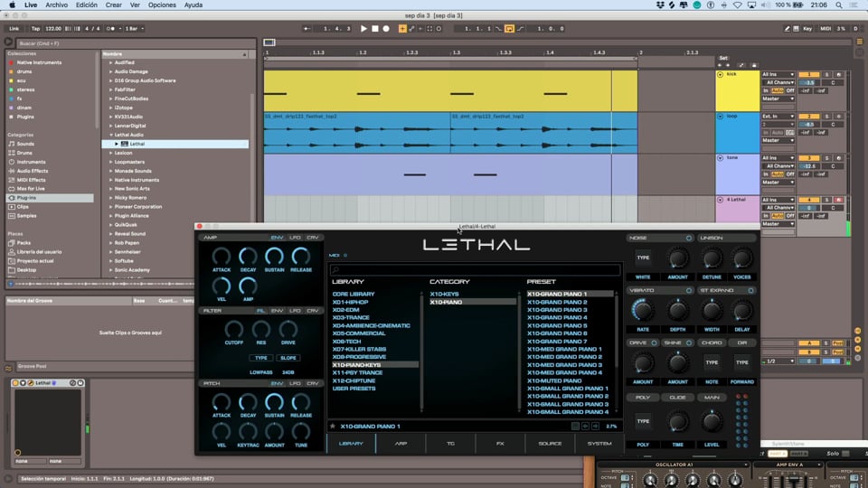Switch to the SYSTEM tab in Lethal

[x=599, y=444]
